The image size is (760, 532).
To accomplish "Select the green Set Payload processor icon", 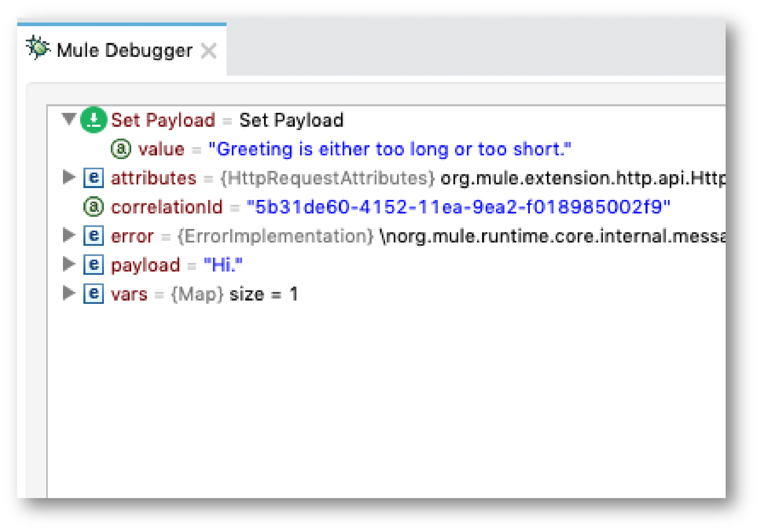I will (93, 120).
